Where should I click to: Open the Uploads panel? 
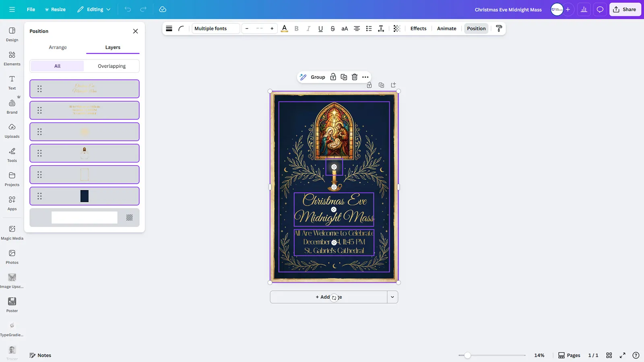(12, 131)
